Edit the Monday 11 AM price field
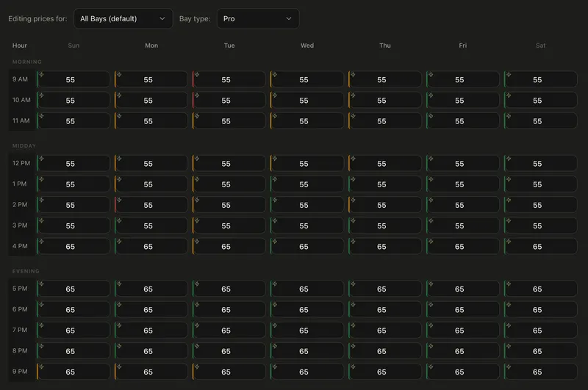 point(151,121)
